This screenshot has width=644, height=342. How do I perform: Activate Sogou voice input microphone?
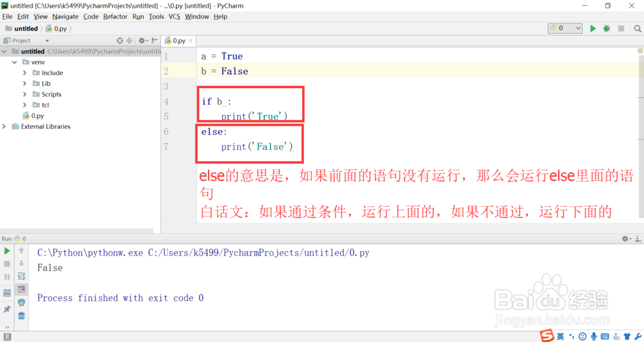[594, 337]
